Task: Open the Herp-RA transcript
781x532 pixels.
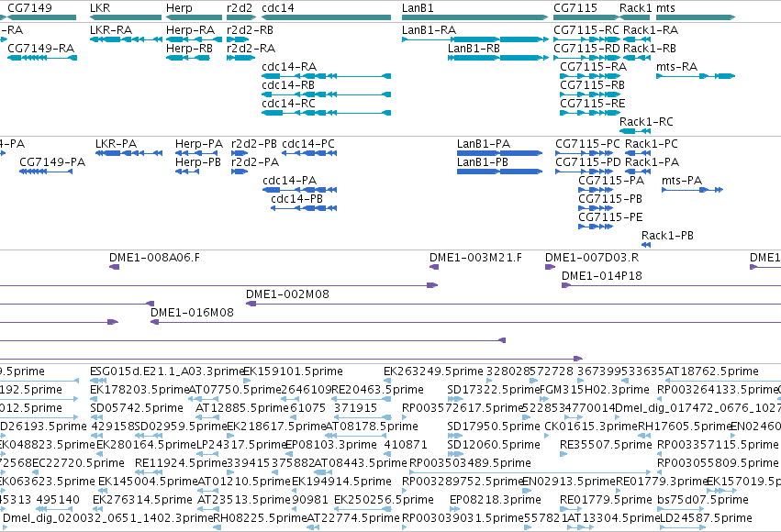Action: pyautogui.click(x=194, y=39)
